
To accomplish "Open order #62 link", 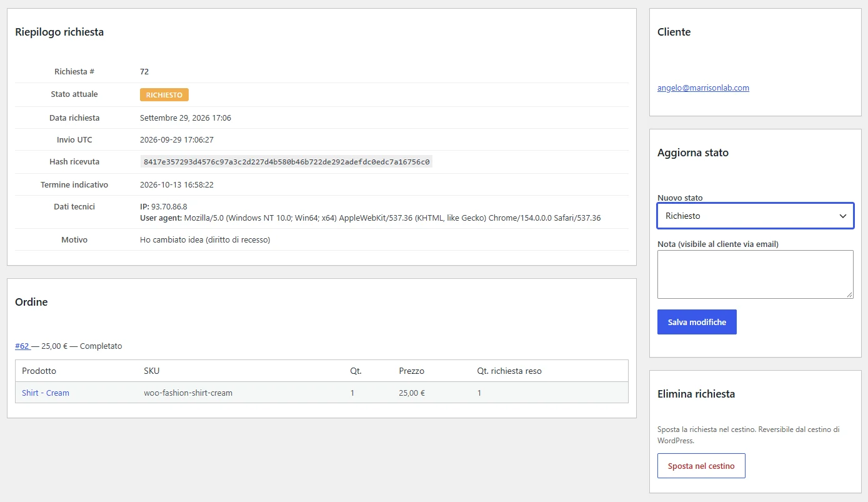I will 22,346.
